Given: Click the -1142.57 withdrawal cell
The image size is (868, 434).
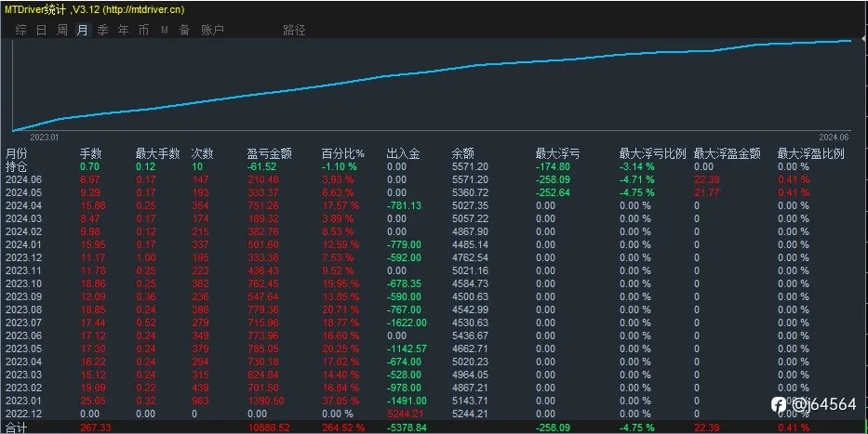Looking at the screenshot, I should point(407,349).
